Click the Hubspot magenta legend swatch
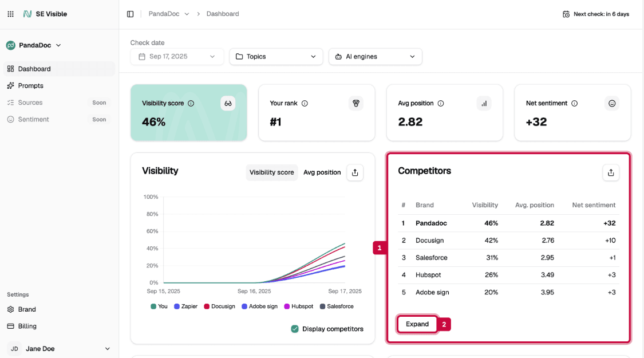Image resolution: width=644 pixels, height=358 pixels. point(287,306)
